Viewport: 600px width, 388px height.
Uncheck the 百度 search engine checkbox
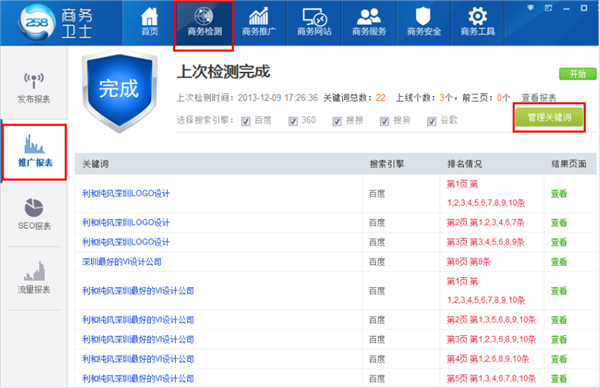pyautogui.click(x=245, y=121)
